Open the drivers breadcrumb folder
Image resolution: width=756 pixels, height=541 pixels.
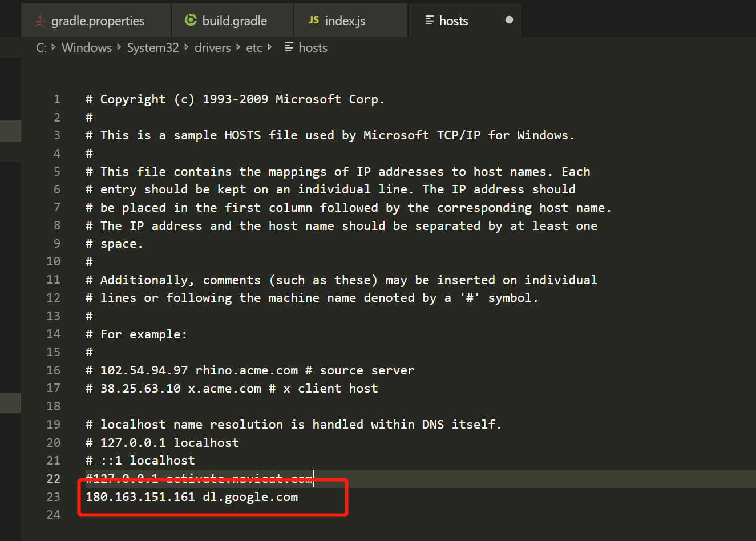(213, 48)
